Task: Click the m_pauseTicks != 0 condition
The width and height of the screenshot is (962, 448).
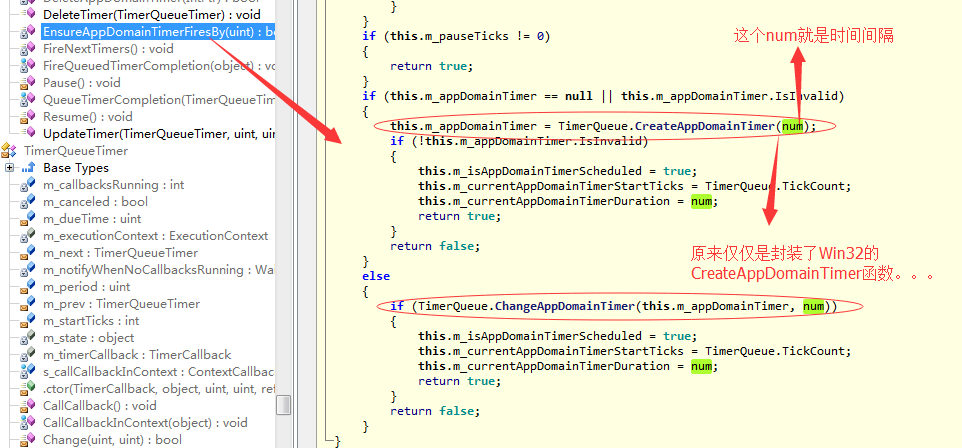Action: click(467, 36)
